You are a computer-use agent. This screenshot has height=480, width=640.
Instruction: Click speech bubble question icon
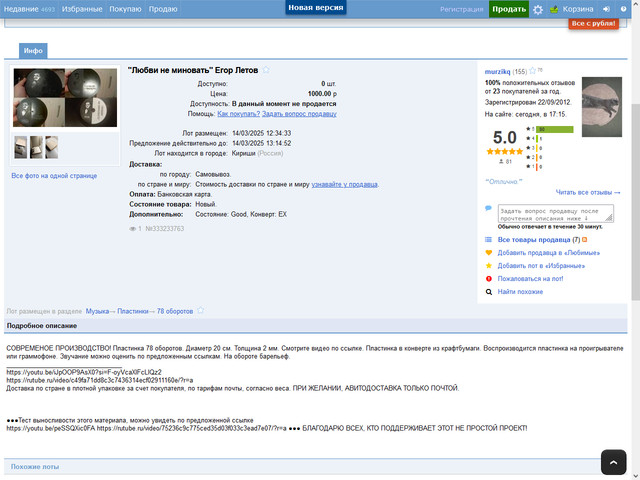tap(488, 208)
